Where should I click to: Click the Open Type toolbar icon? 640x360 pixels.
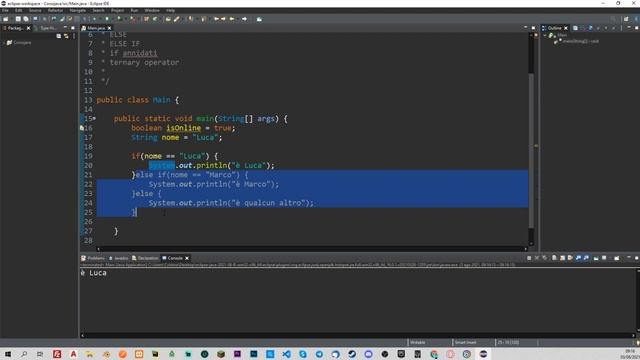tap(168, 19)
